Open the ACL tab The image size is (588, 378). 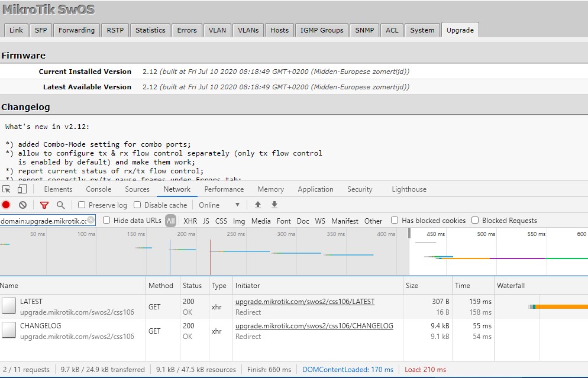[x=392, y=30]
